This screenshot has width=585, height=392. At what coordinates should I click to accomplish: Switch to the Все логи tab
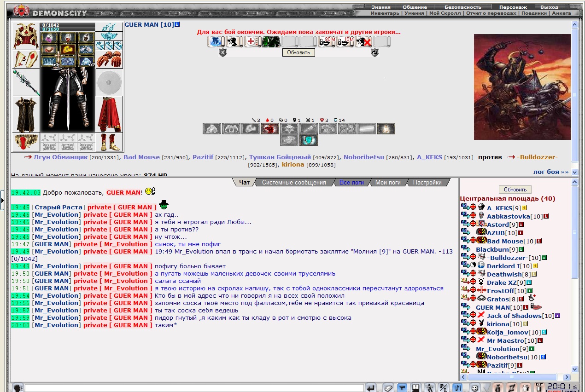coord(351,183)
